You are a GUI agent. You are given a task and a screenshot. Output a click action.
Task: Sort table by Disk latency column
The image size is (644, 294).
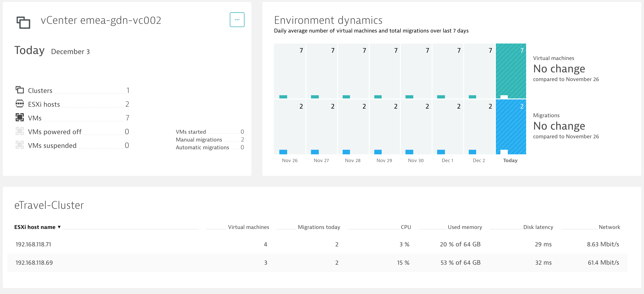pos(538,227)
